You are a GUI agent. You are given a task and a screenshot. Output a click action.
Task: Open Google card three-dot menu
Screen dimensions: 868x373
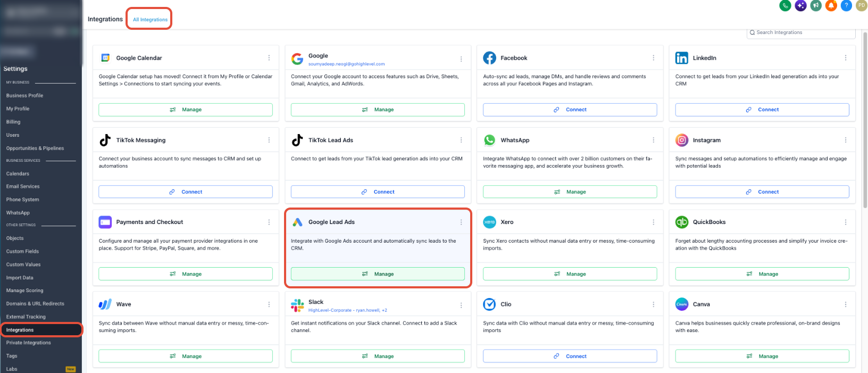coord(461,59)
